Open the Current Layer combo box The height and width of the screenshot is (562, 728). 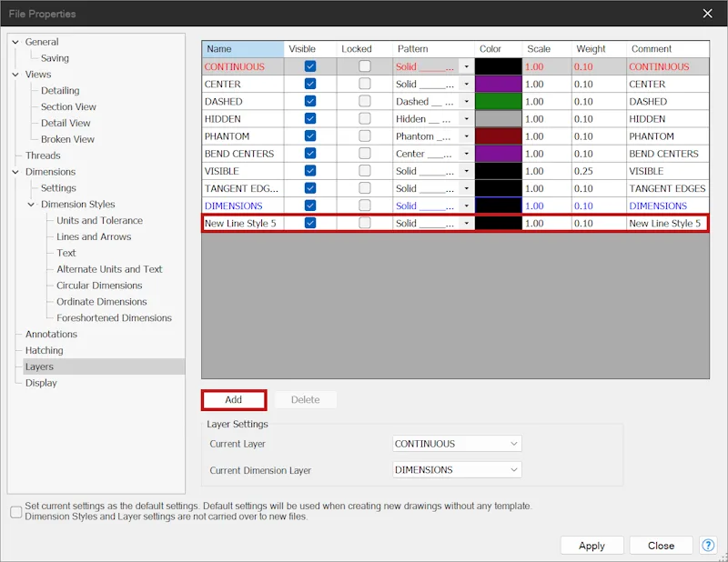pyautogui.click(x=457, y=444)
